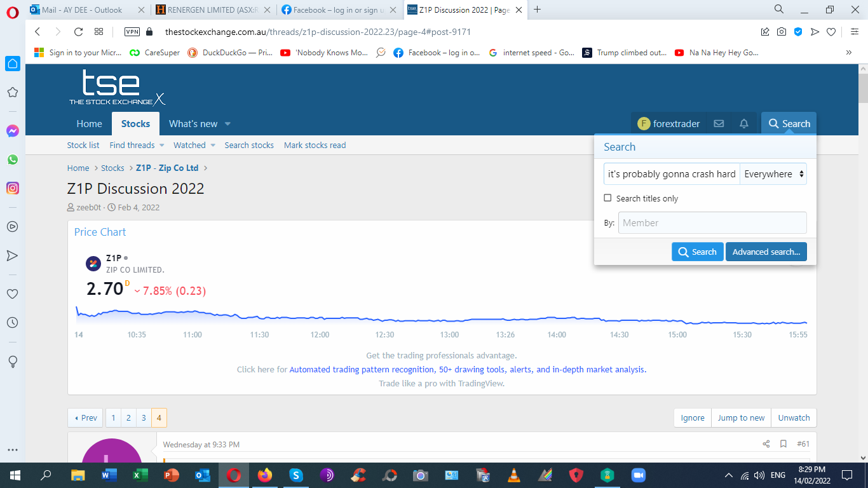This screenshot has width=868, height=488.
Task: Open the Everywhere search scope dropdown
Action: (x=773, y=174)
